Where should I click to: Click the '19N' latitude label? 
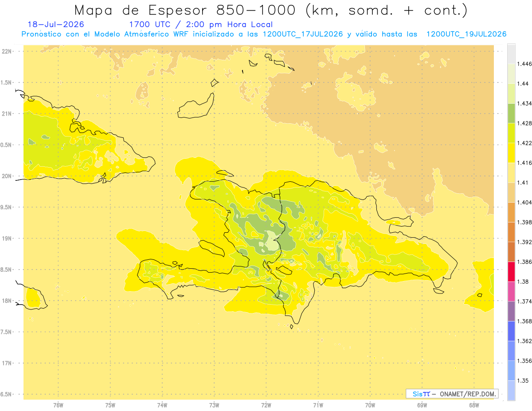(x=7, y=239)
